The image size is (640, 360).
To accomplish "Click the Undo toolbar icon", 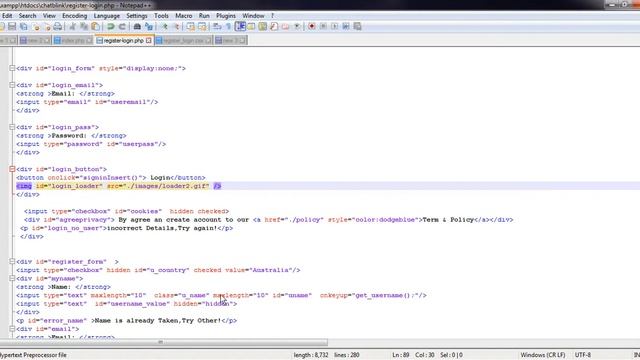I will [x=111, y=27].
